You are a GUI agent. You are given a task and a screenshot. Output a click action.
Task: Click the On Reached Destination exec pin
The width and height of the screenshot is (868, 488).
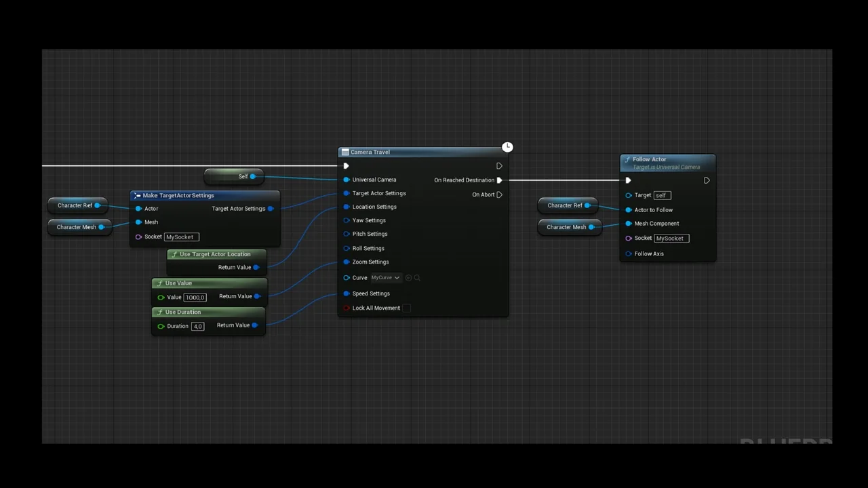499,180
